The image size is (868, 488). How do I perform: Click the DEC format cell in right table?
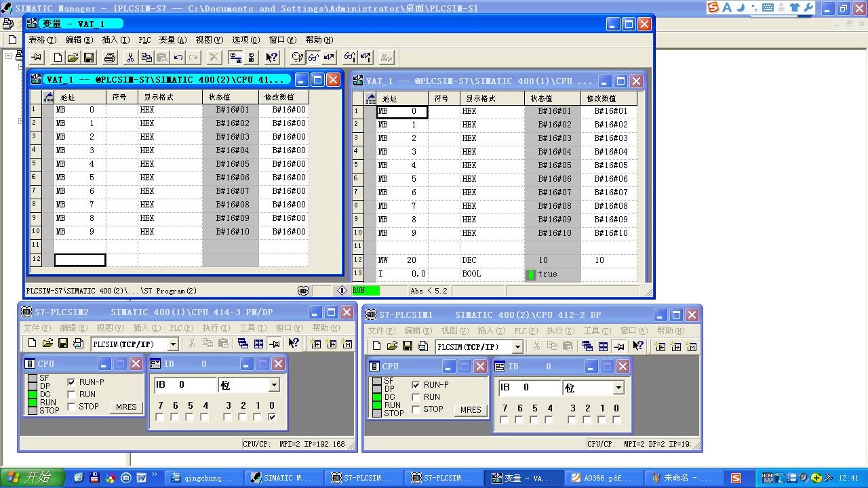pyautogui.click(x=492, y=260)
